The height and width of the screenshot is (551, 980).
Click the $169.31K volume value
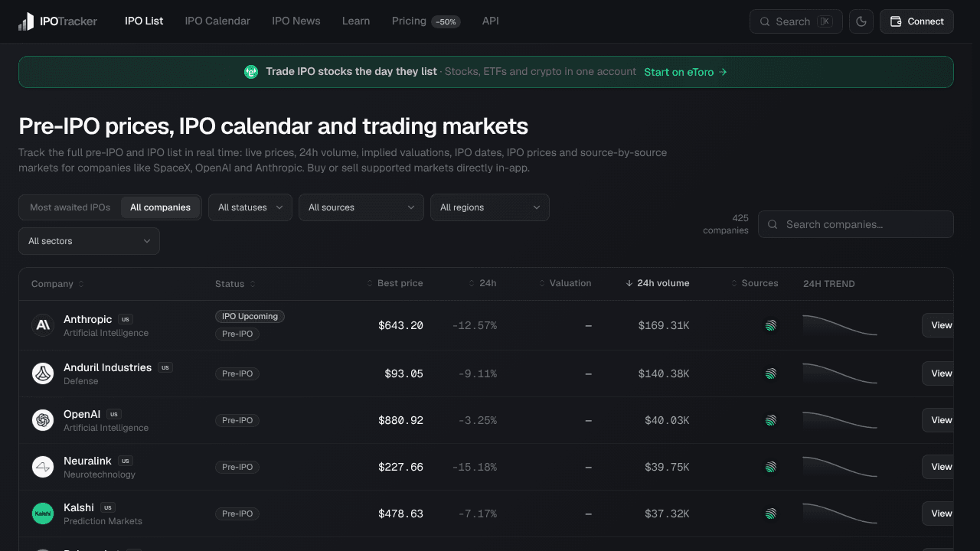point(664,325)
